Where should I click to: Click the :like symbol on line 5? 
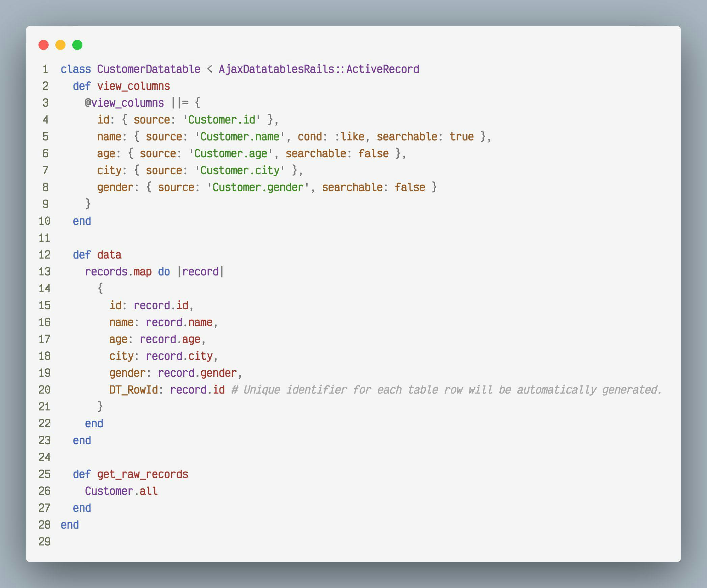pos(349,137)
